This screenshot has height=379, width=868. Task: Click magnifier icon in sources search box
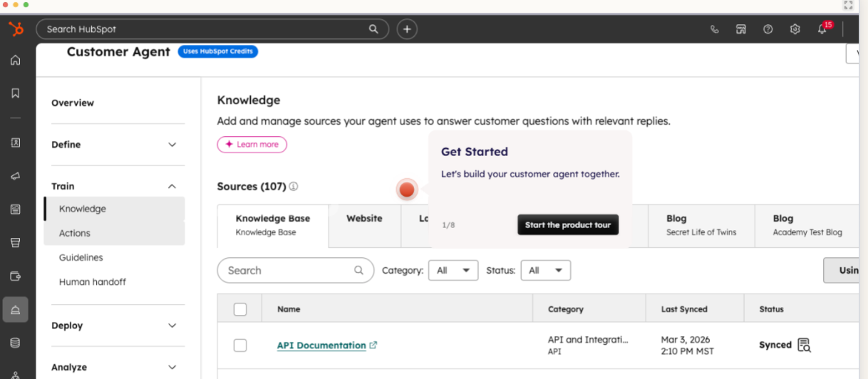point(358,271)
